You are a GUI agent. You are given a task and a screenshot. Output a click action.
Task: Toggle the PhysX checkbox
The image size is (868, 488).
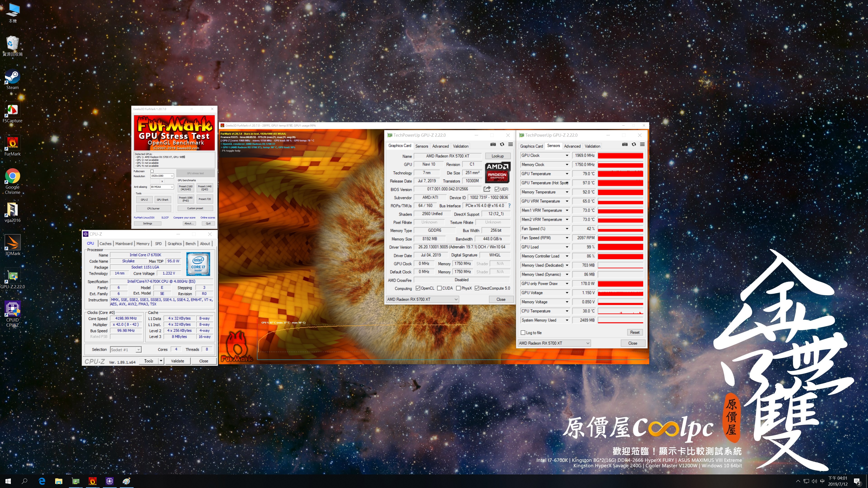458,288
